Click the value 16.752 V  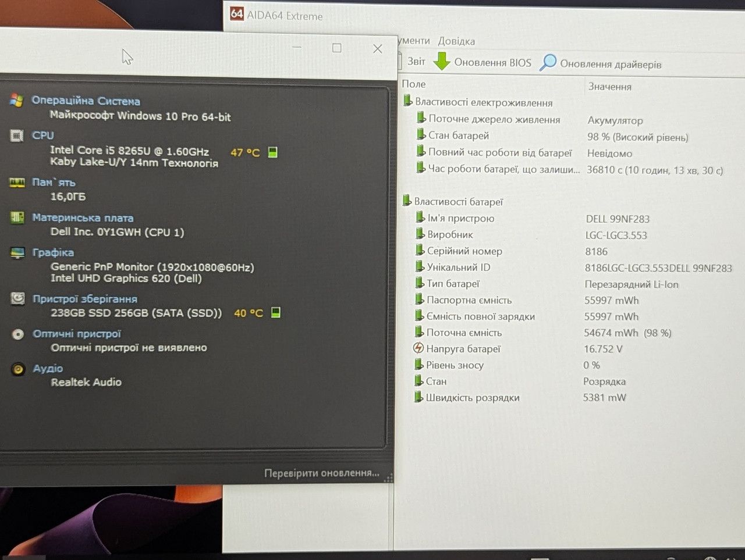click(x=603, y=349)
